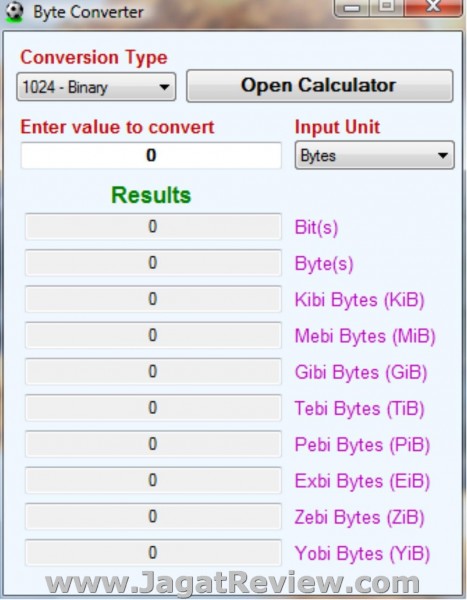Select the Bit(s) result field
This screenshot has height=600, width=467.
tap(153, 227)
